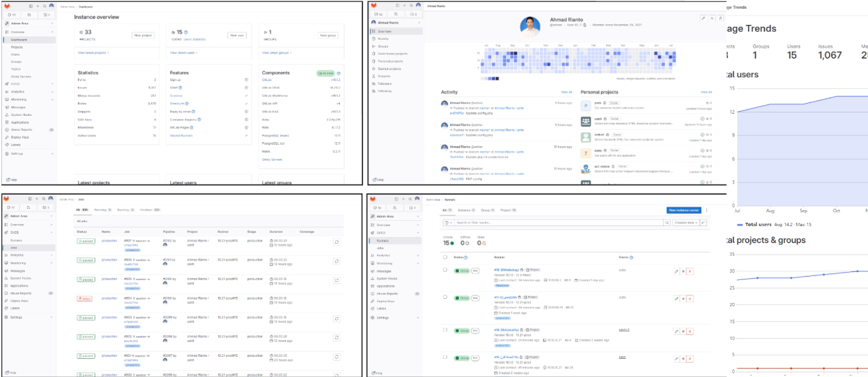Click New instance runner button
Viewport: 868px width, 377px height.
click(x=684, y=210)
